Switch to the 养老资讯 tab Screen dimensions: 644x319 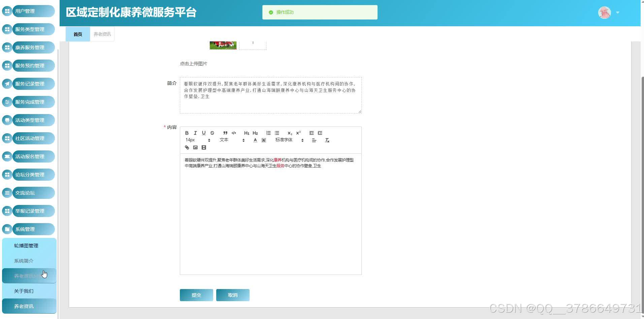102,34
